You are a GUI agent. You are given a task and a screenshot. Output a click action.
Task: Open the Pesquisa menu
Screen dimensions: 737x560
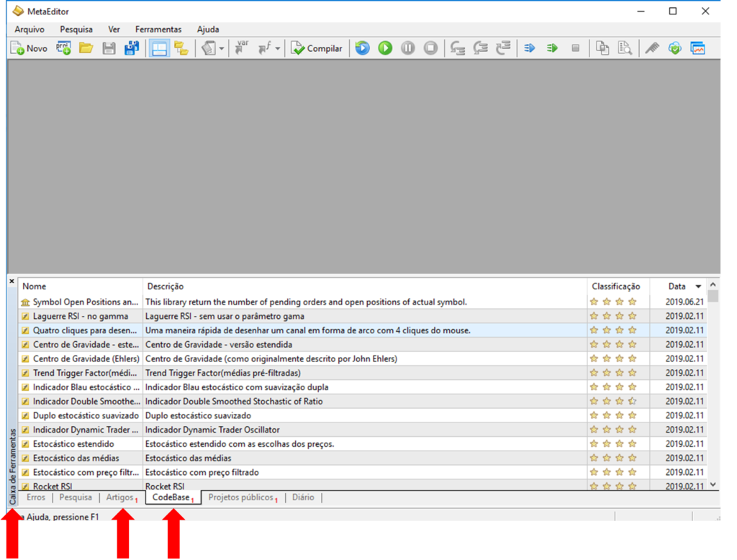[76, 30]
